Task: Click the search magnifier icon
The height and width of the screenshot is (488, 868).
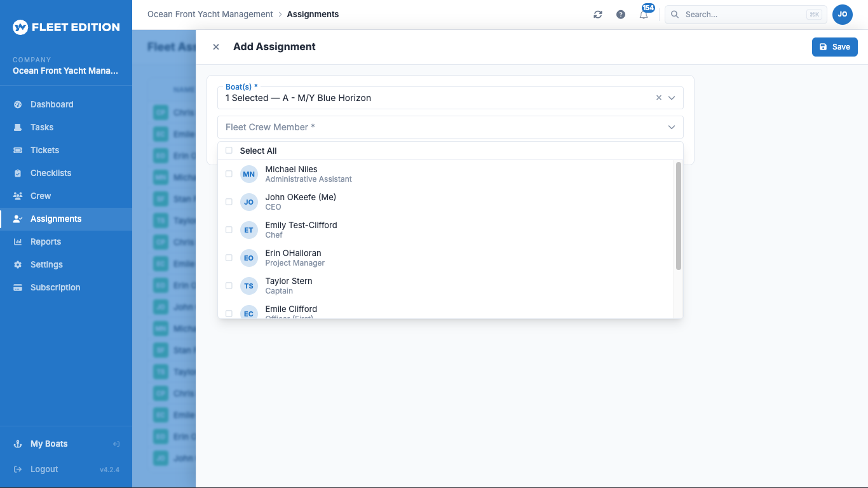Action: tap(675, 14)
